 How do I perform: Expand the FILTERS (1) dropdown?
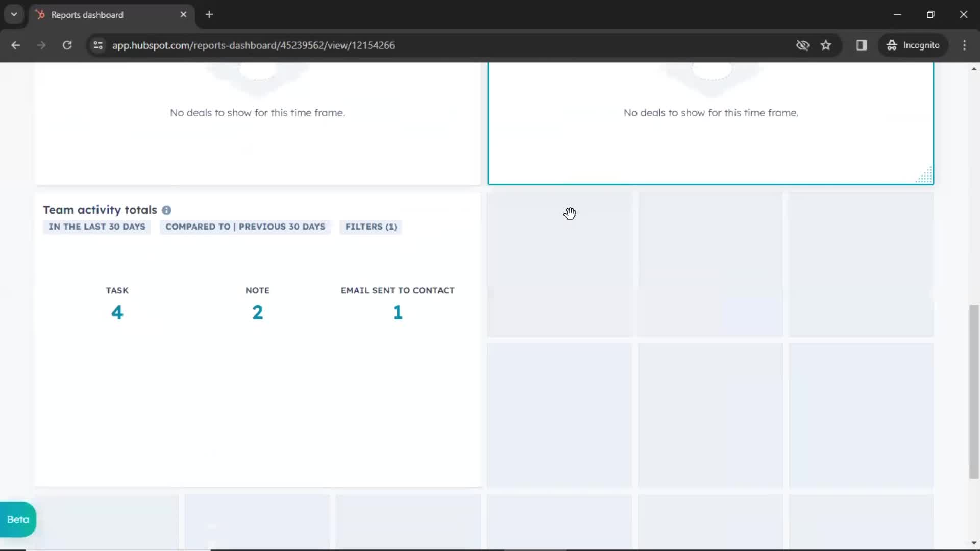[371, 226]
